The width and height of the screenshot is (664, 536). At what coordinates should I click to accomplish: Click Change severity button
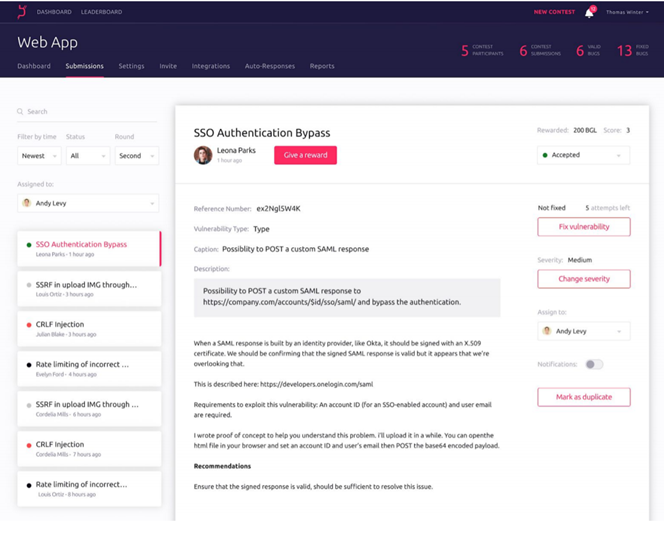pos(584,279)
